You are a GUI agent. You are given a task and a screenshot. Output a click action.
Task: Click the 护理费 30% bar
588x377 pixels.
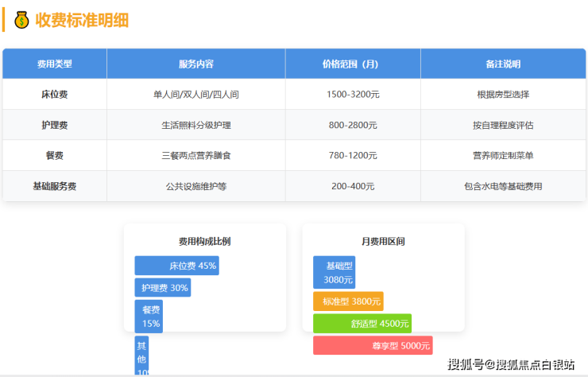click(x=163, y=288)
